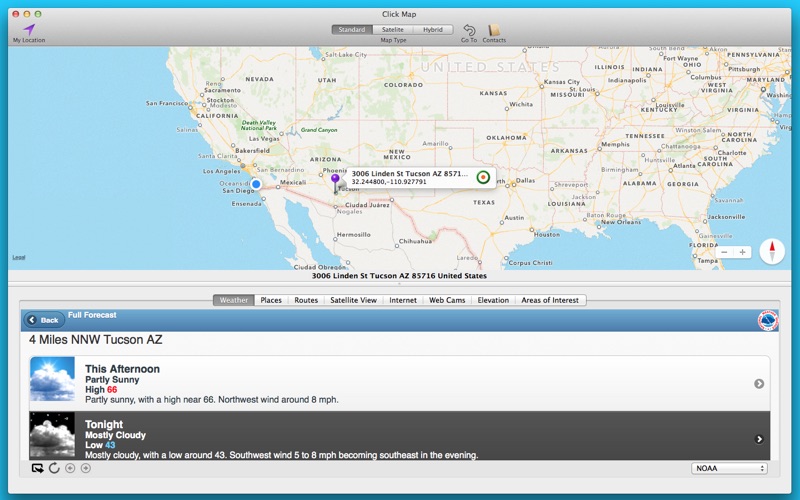
Task: Open the Go To toolbar icon
Action: [x=469, y=30]
